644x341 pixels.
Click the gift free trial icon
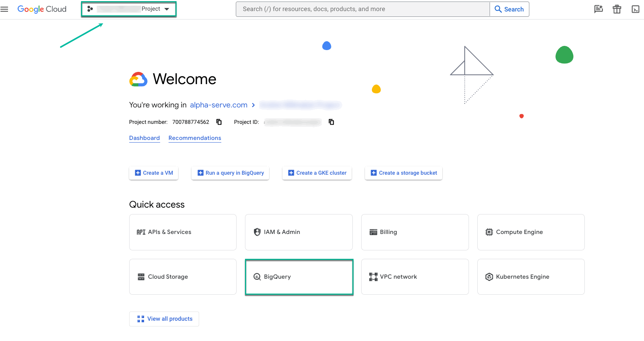tap(617, 9)
